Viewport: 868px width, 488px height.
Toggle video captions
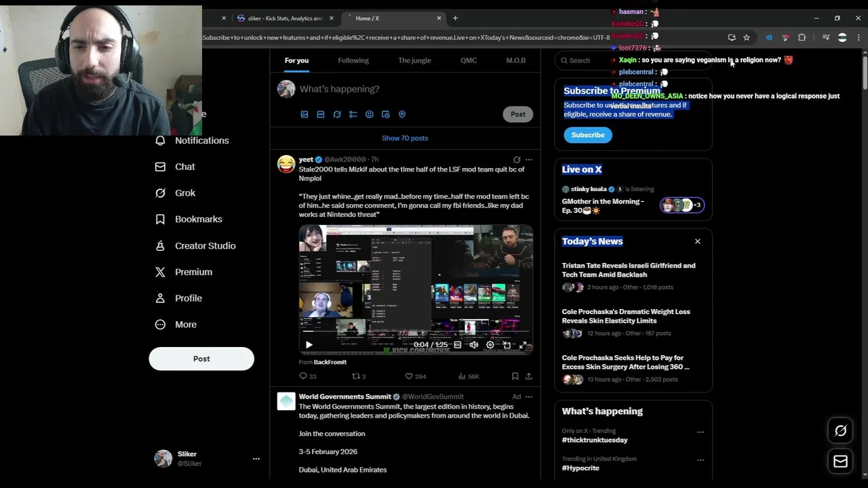(458, 345)
